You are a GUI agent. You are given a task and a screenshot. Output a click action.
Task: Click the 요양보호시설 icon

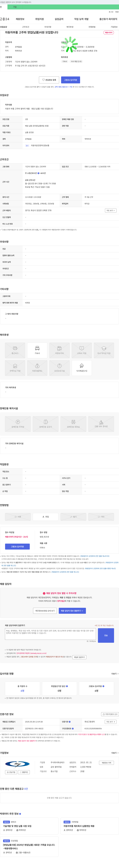[x=59, y=368]
